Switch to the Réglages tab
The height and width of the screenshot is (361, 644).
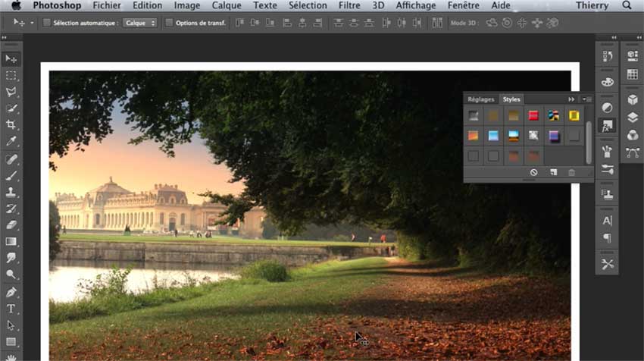pos(480,99)
